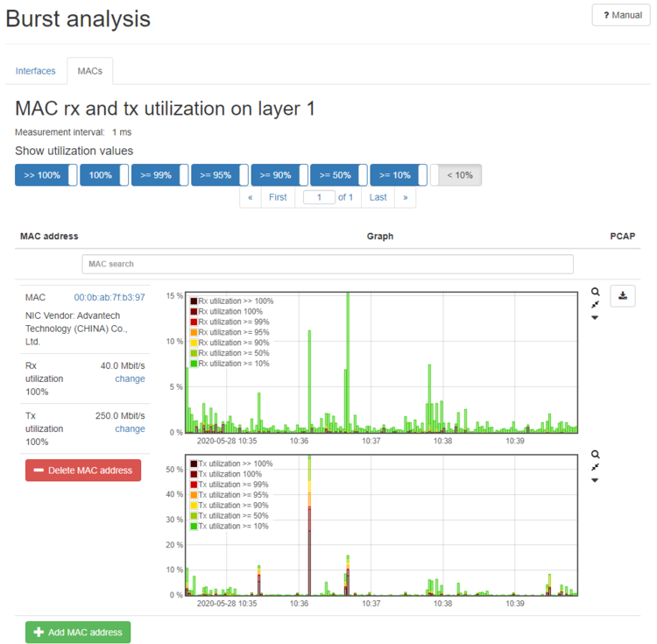The image size is (657, 644).
Task: Expand the Rx graph caret-down menu
Action: click(595, 318)
